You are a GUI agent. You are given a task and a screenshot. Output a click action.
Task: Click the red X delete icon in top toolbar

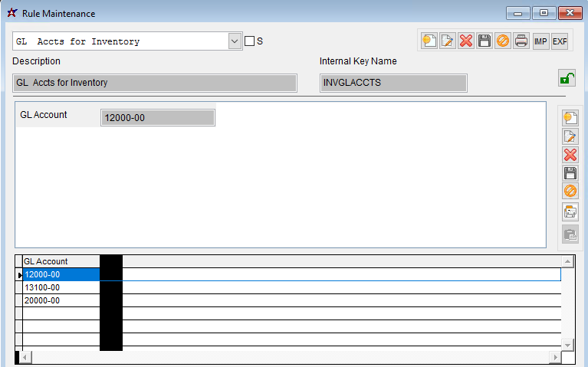tap(466, 41)
